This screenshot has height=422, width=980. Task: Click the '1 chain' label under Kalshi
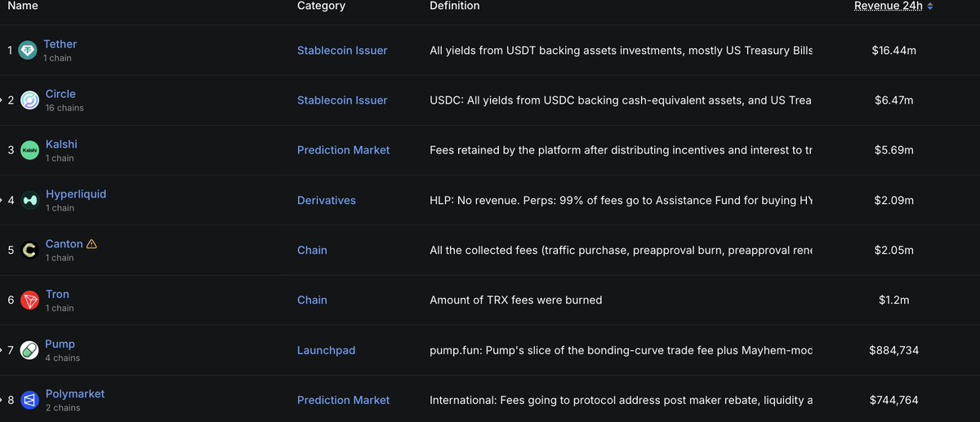(x=59, y=158)
